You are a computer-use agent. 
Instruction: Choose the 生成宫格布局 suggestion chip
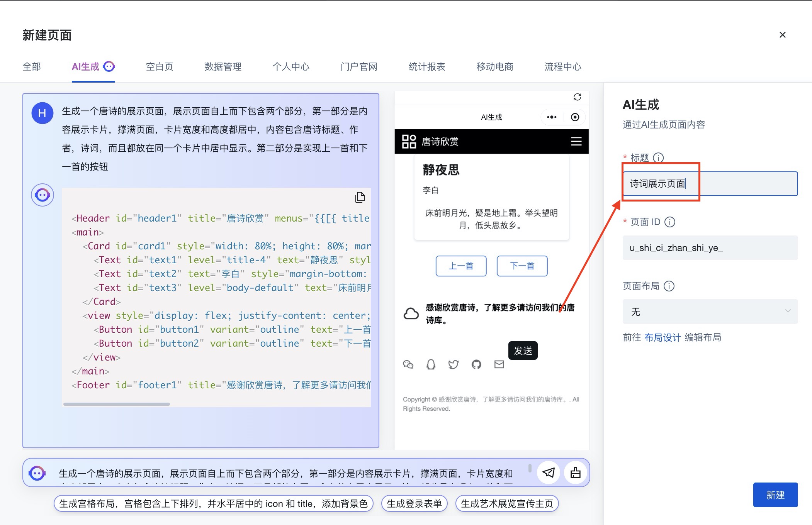point(213,504)
